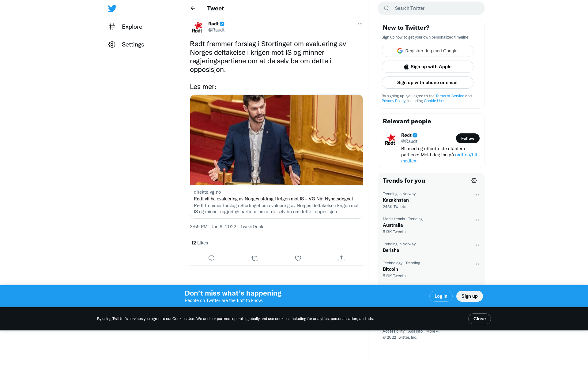
Task: Register with the Google sign-up button
Action: coord(428,51)
